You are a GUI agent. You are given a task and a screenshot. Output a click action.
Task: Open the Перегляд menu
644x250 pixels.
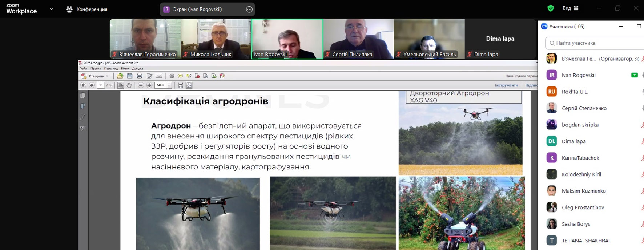coord(111,68)
